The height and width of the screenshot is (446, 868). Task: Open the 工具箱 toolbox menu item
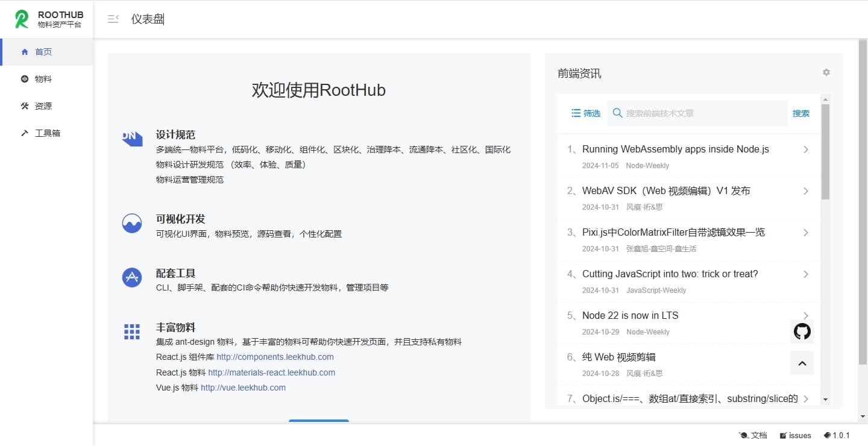(x=47, y=133)
